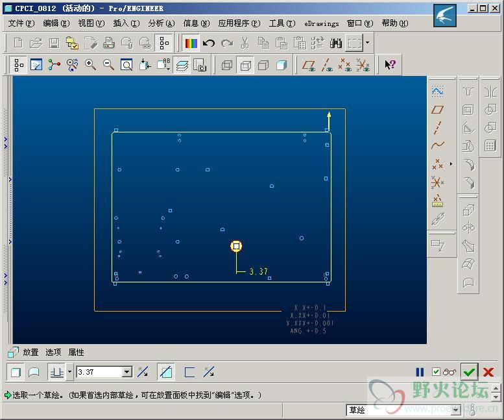Viewport: 504px width, 420px height.
Task: Select the Zoom In magnifier tool
Action: coord(90,65)
